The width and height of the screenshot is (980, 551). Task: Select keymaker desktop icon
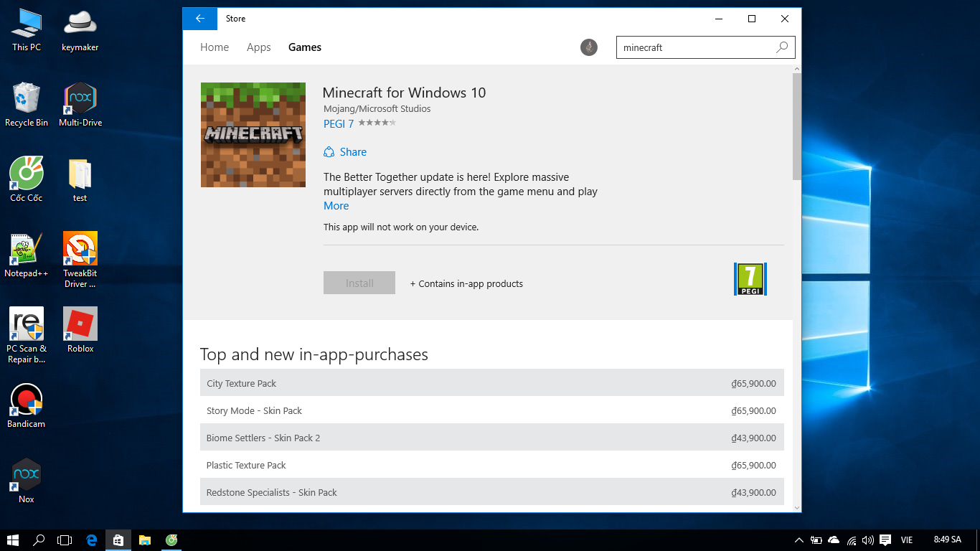pos(80,30)
